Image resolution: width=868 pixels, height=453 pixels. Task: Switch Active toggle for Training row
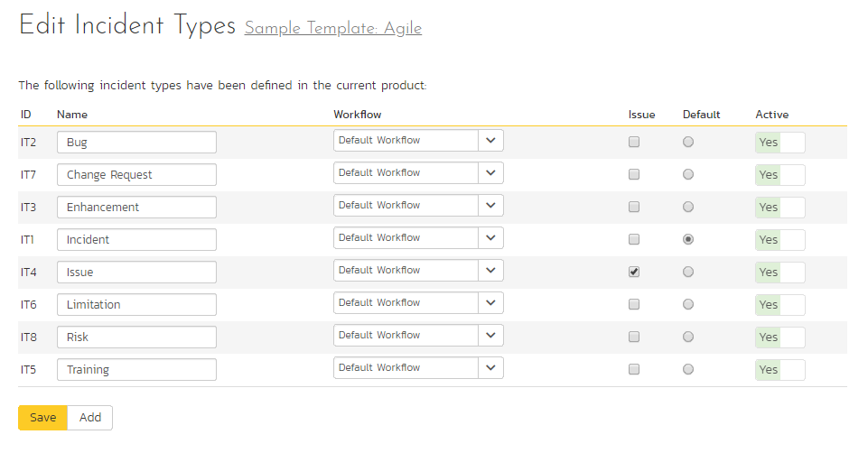coord(780,369)
